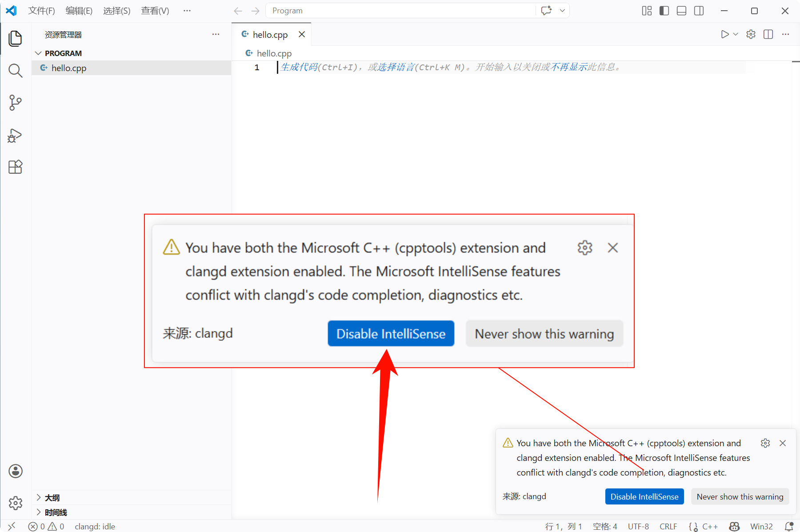This screenshot has height=532, width=800.
Task: Expand the 大纲 outline section
Action: pyautogui.click(x=132, y=498)
